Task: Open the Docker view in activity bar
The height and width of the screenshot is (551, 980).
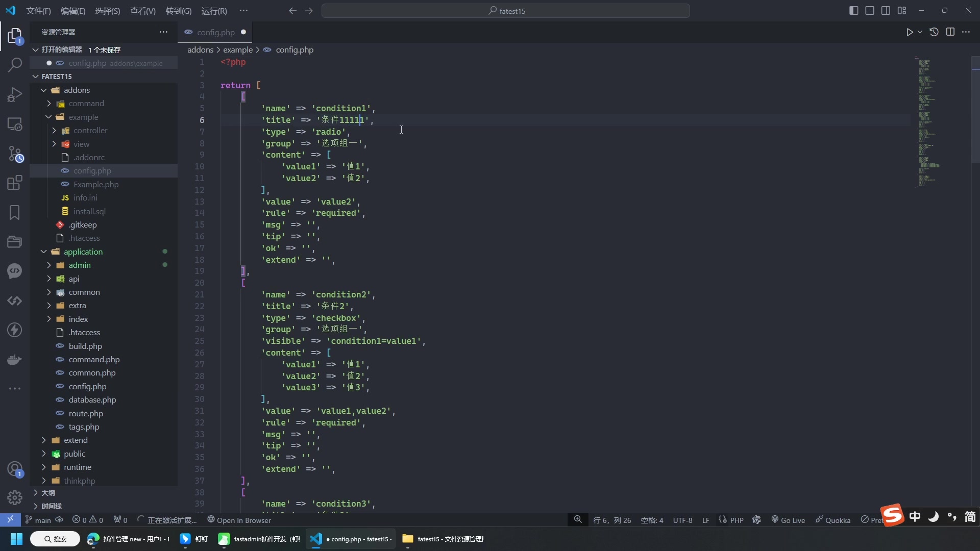Action: point(15,360)
